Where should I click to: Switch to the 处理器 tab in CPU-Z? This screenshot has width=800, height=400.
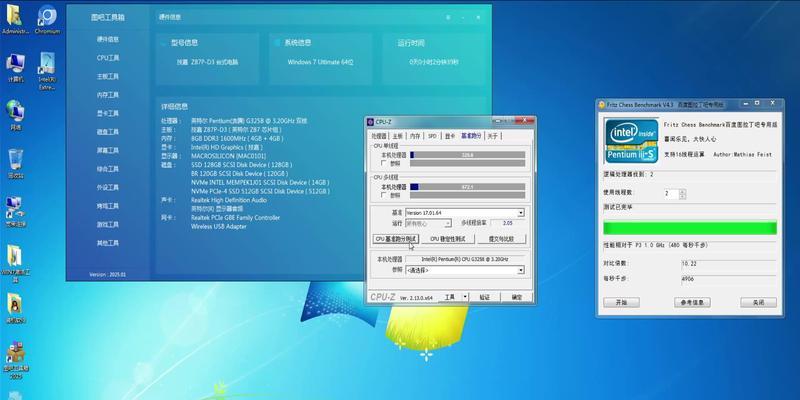379,136
